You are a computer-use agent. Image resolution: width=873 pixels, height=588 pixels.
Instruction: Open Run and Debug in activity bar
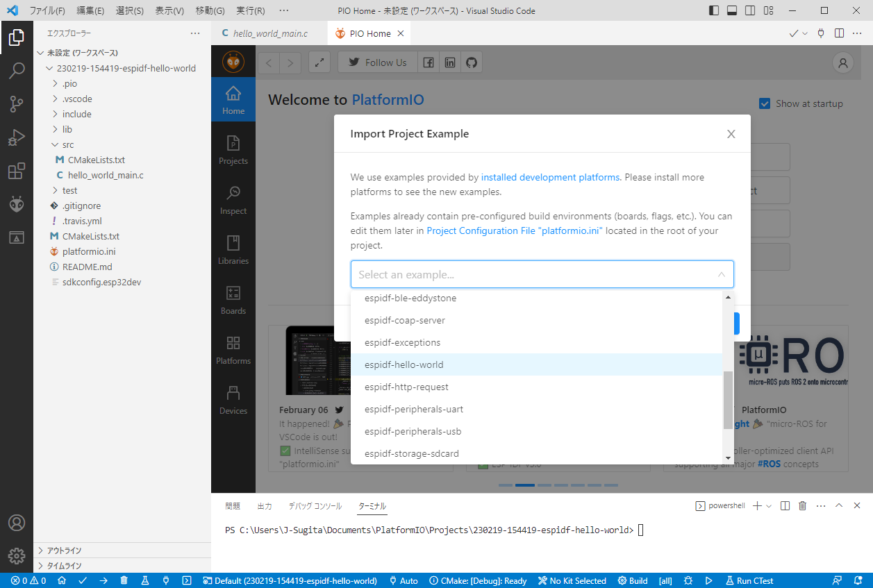tap(17, 137)
